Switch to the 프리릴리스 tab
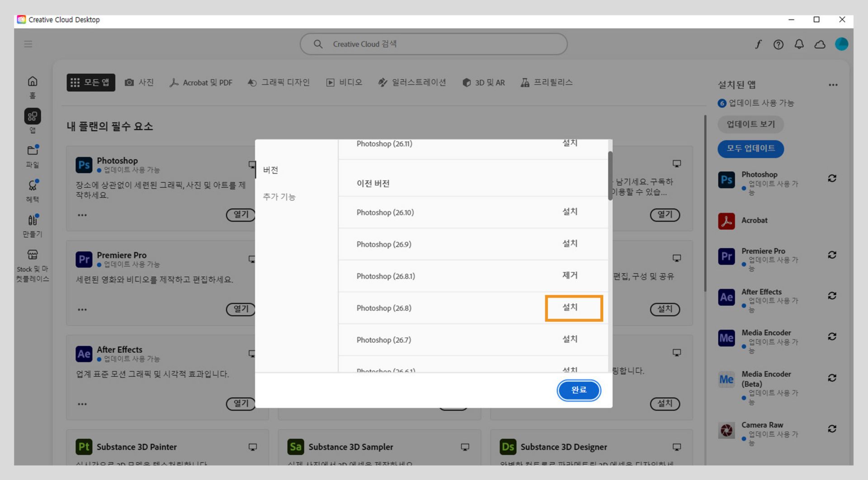 [547, 82]
